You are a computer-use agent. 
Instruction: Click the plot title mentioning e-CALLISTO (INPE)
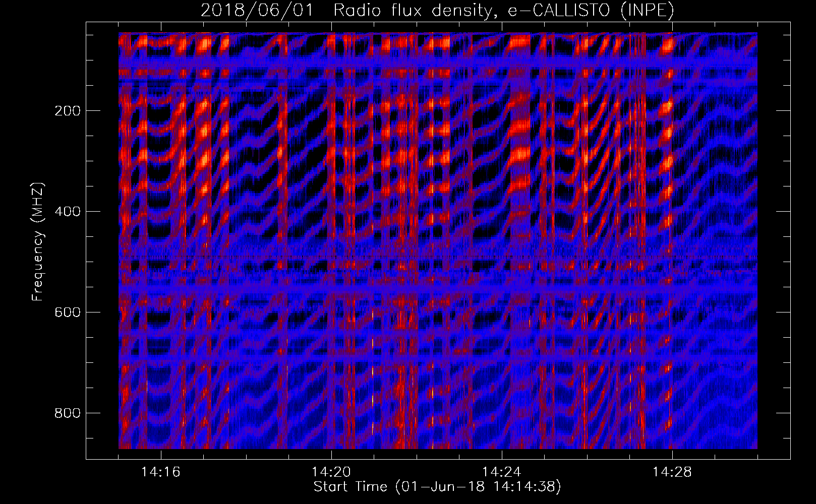(437, 10)
